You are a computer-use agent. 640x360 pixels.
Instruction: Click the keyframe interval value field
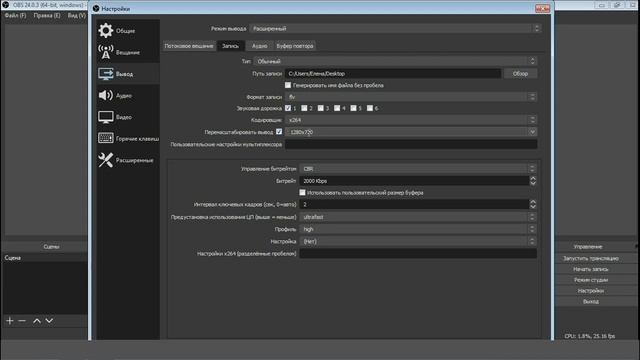pyautogui.click(x=414, y=204)
